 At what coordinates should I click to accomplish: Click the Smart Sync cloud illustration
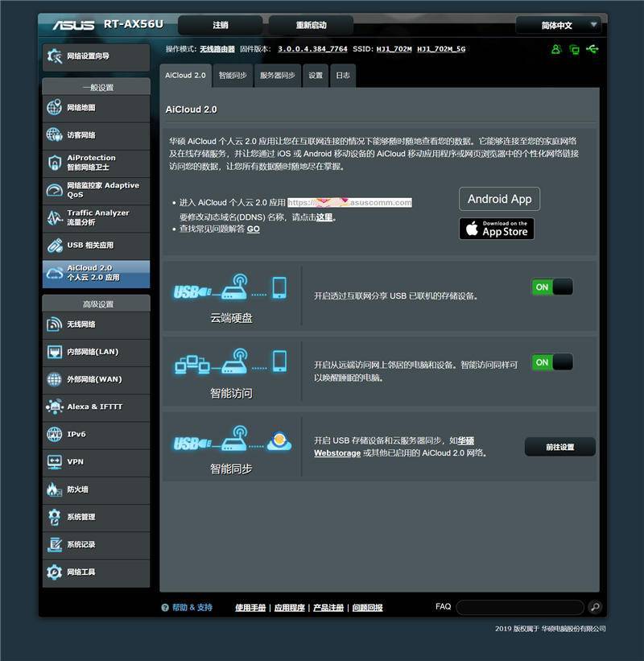233,439
